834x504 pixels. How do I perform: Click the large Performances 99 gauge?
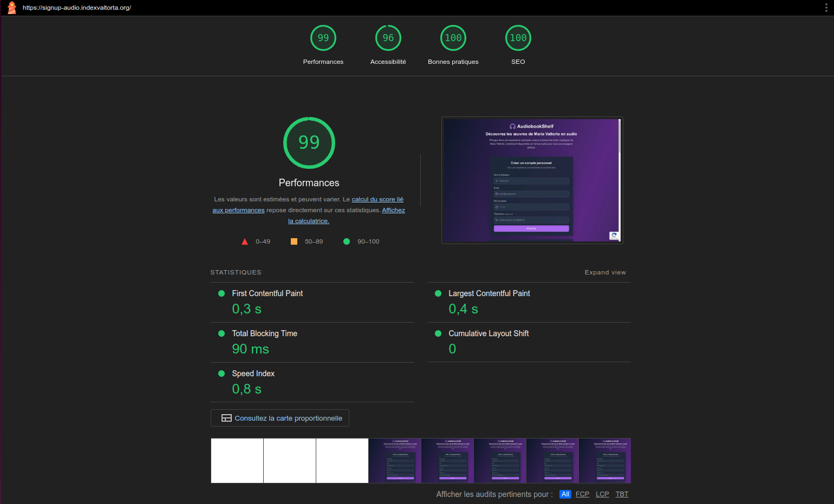[309, 143]
